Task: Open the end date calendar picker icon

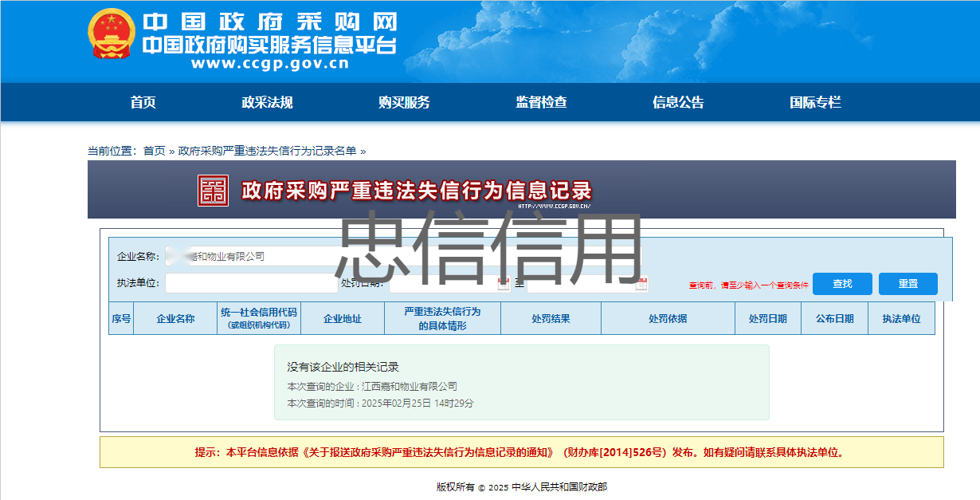Action: pyautogui.click(x=642, y=284)
